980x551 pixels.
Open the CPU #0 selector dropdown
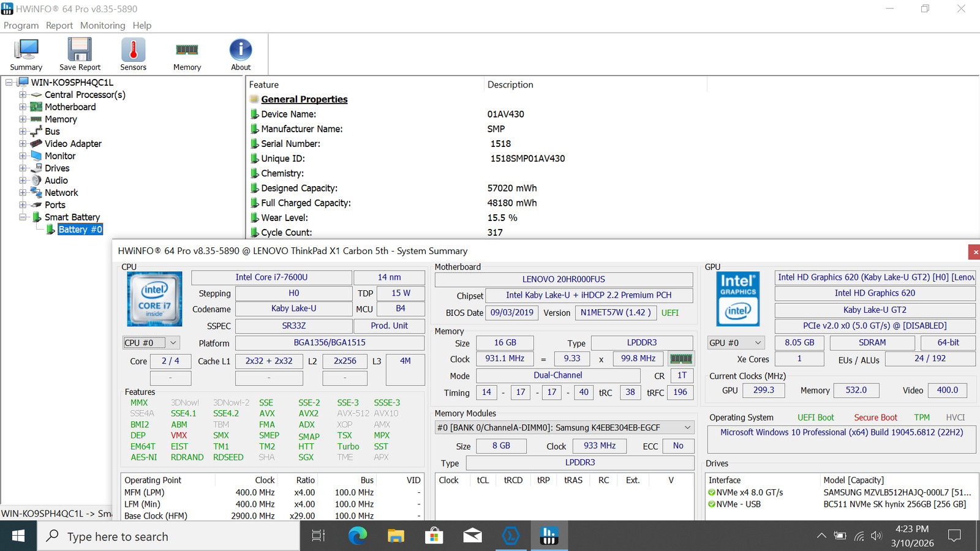(x=151, y=343)
